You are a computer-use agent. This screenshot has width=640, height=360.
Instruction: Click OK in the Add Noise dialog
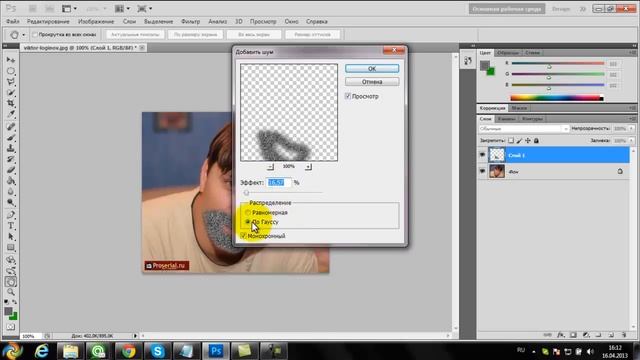pos(372,69)
